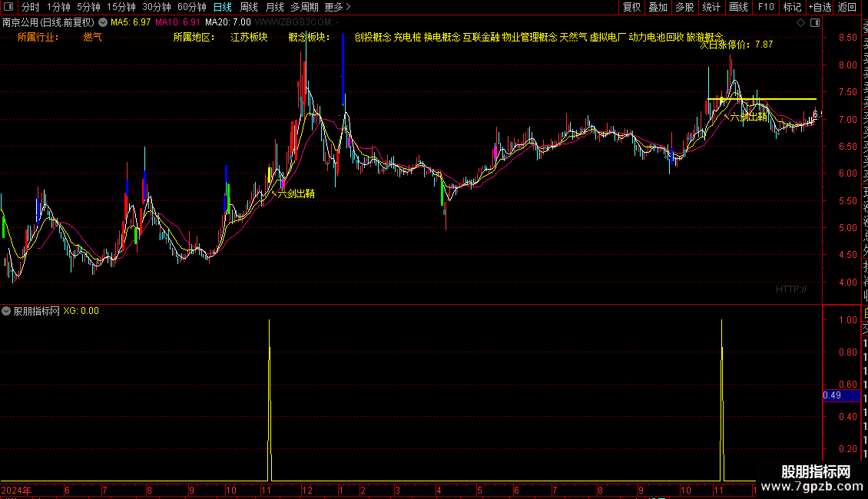Click the 标记 mark button
The image size is (868, 499).
click(792, 7)
